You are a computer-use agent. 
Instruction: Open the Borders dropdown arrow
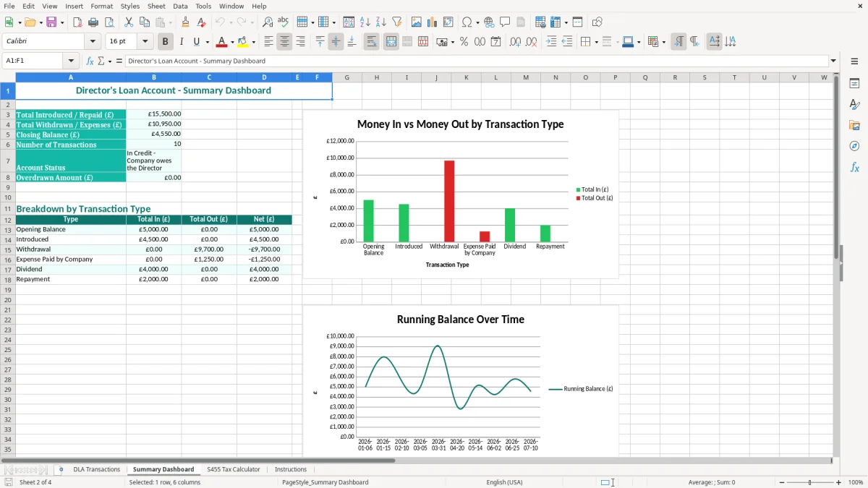pos(595,42)
